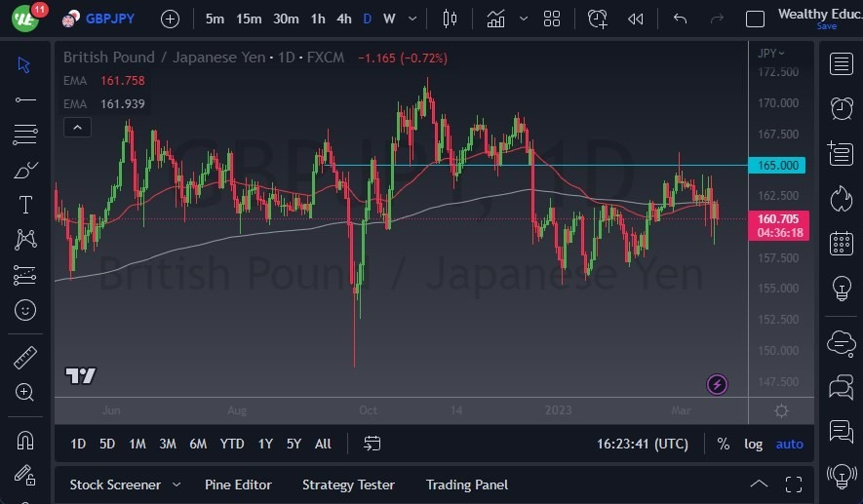This screenshot has width=863, height=504.
Task: Open the public chats cloud icon
Action: point(841,343)
